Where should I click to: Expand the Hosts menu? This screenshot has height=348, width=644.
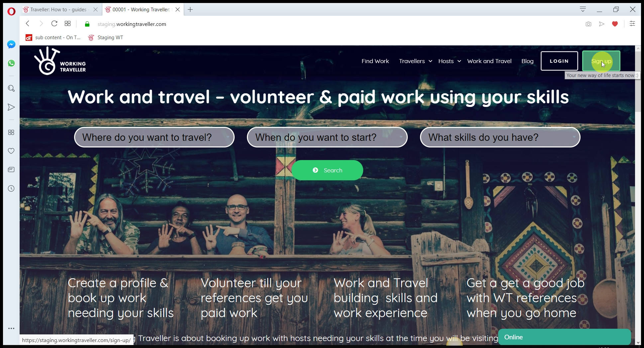[450, 61]
